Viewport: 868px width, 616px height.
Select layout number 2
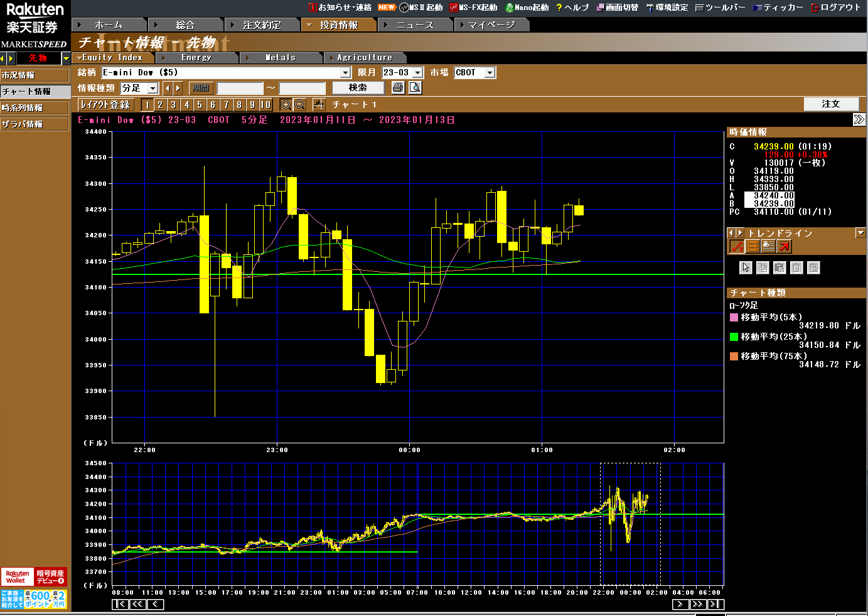160,105
